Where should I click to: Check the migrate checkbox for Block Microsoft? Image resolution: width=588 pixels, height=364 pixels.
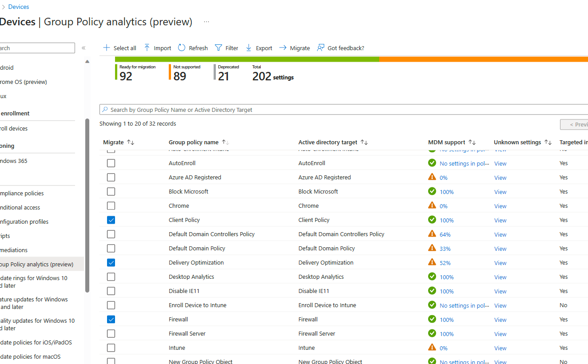tap(111, 191)
